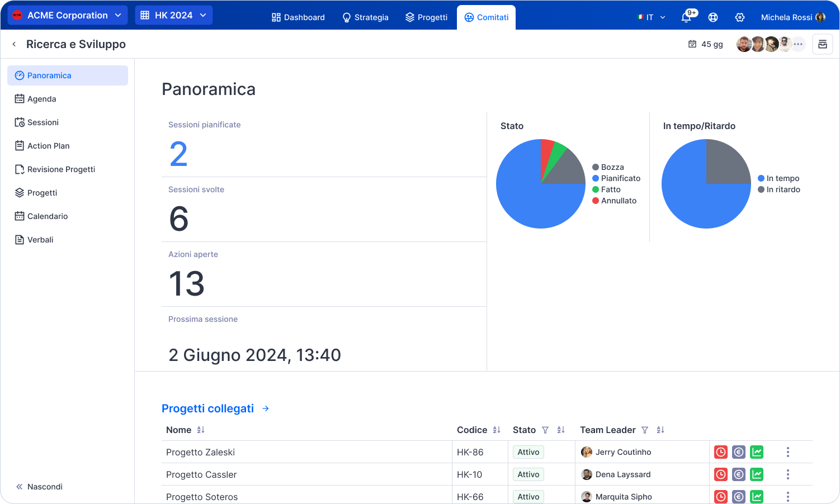Click the euro icon for Progetto Soteros
This screenshot has width=840, height=504.
pos(739,497)
